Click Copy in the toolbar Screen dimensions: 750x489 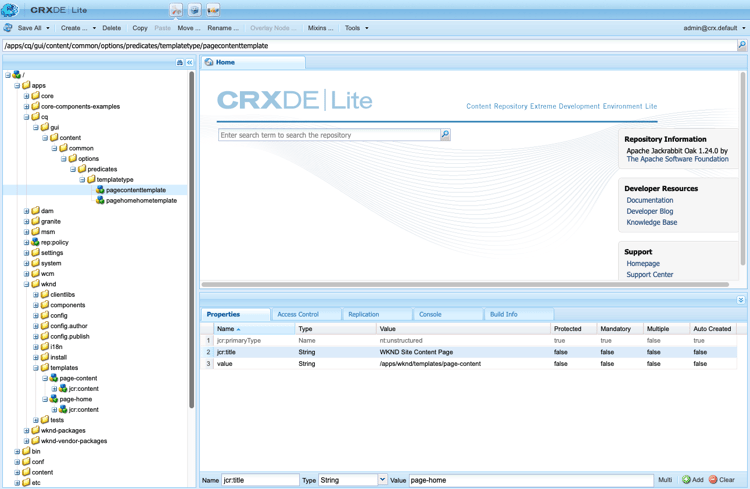(x=140, y=28)
